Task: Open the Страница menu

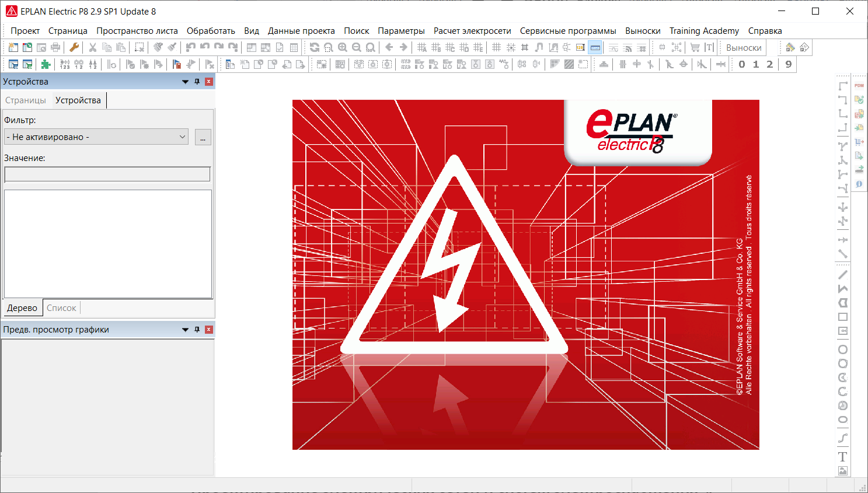Action: [x=68, y=31]
